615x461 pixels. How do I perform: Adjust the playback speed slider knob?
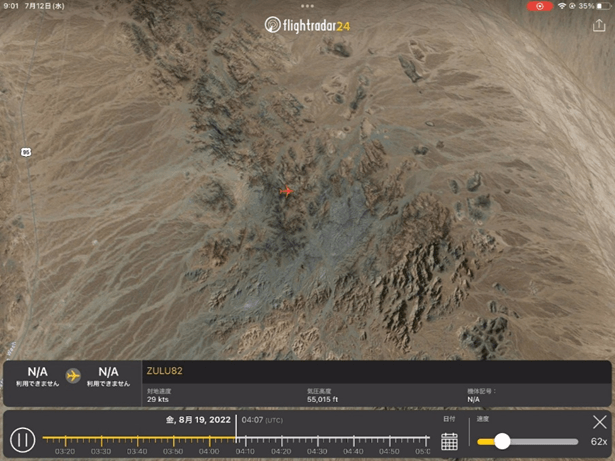click(x=502, y=441)
